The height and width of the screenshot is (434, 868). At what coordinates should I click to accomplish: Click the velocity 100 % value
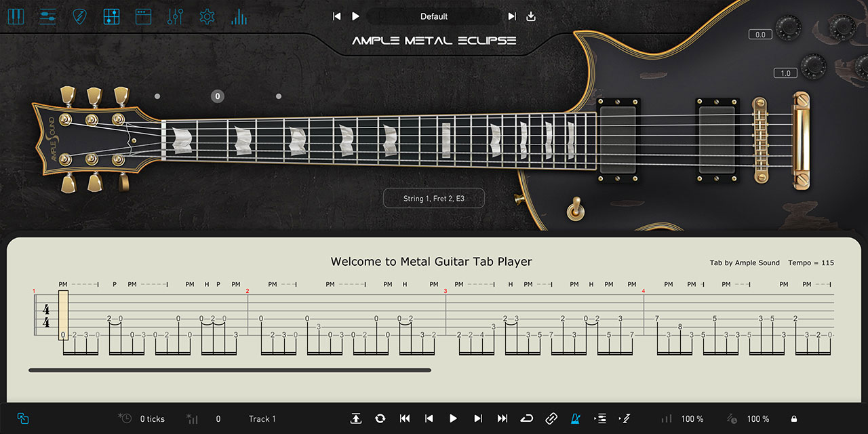pos(692,419)
